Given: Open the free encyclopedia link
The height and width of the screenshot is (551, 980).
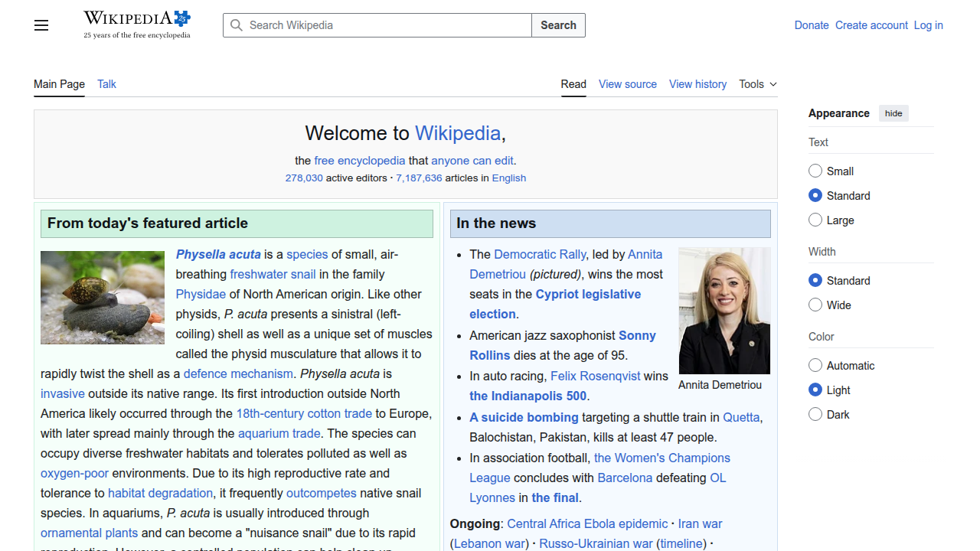Looking at the screenshot, I should point(360,161).
